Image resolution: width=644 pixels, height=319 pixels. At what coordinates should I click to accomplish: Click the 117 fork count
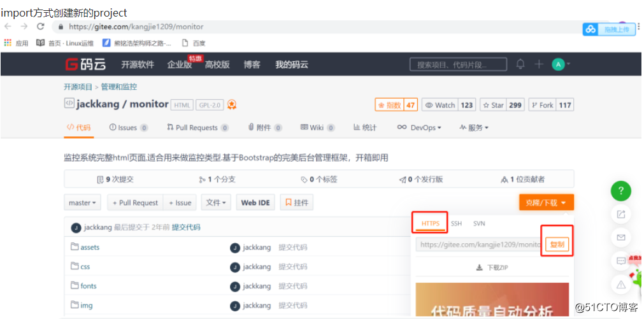click(565, 105)
